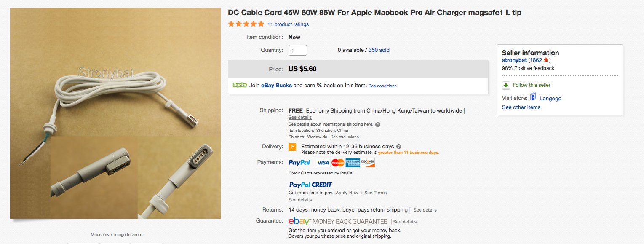Click the MasterCard icon

click(338, 163)
